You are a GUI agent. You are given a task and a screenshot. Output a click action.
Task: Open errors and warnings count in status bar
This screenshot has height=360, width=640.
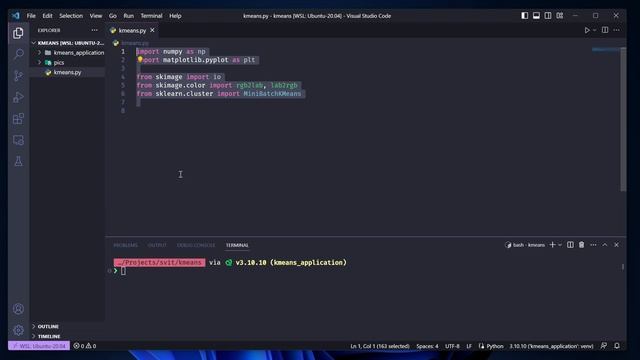tap(84, 346)
